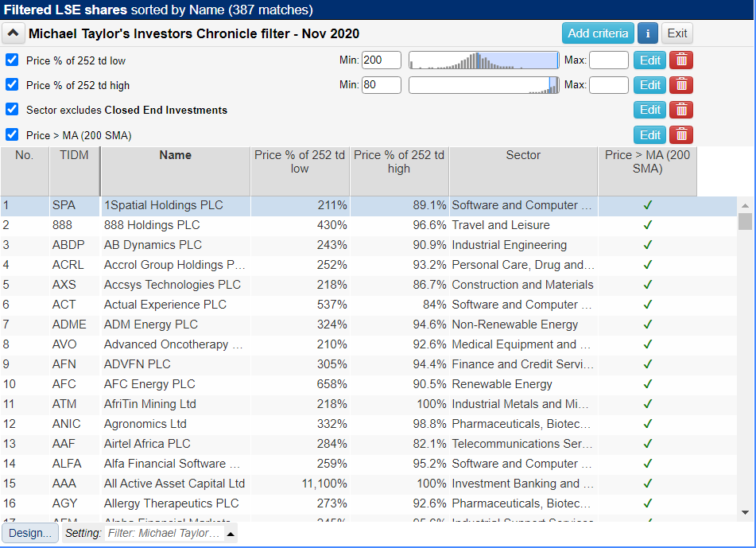Select AfriTin Mining Ltd

pos(150,404)
